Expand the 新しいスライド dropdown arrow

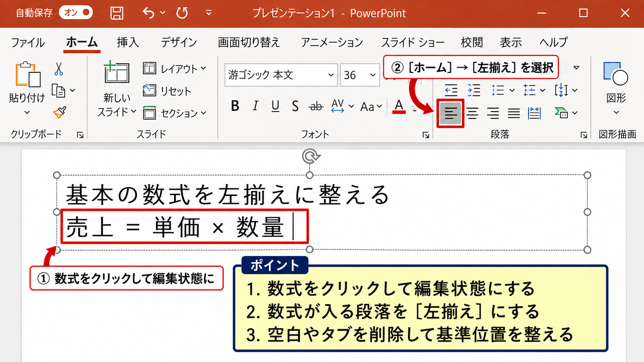coord(134,111)
